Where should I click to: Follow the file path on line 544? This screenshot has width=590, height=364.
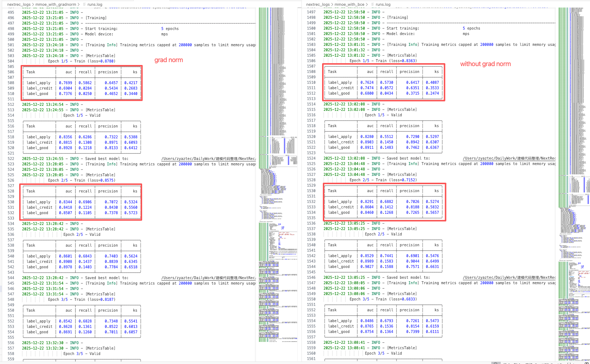(208, 278)
